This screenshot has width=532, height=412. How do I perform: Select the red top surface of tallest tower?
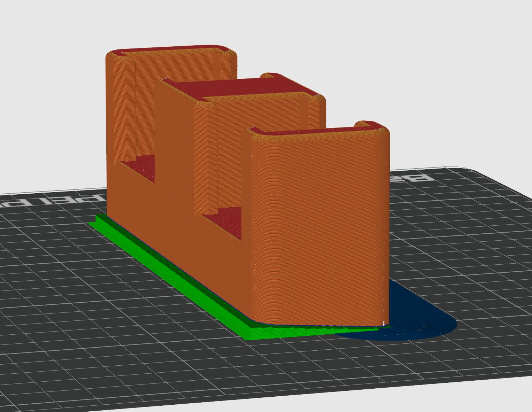[x=174, y=52]
